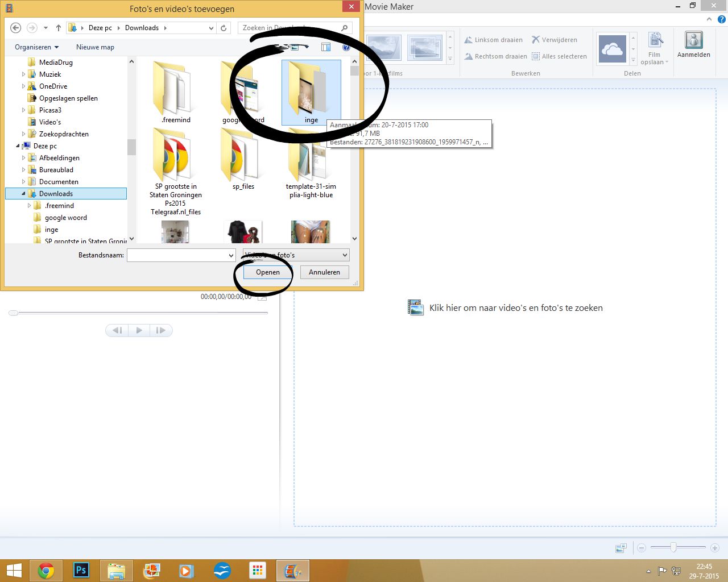This screenshot has width=728, height=582.
Task: Click Rechtsom draaien rotate-right icon
Action: point(468,56)
